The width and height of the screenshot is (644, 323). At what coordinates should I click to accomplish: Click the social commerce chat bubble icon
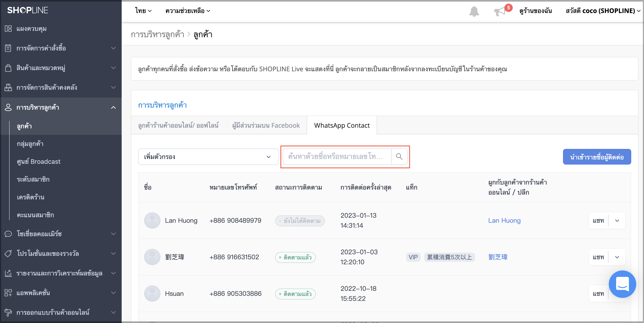click(x=8, y=234)
